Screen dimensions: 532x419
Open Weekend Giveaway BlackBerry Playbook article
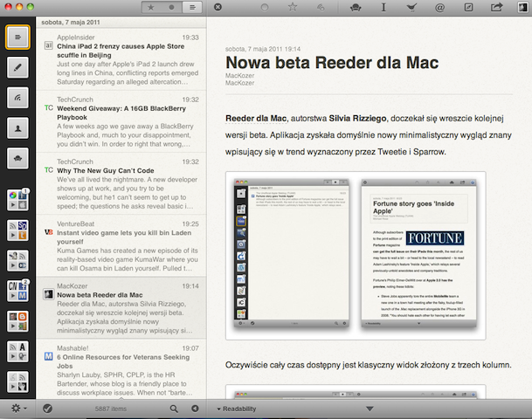click(121, 121)
